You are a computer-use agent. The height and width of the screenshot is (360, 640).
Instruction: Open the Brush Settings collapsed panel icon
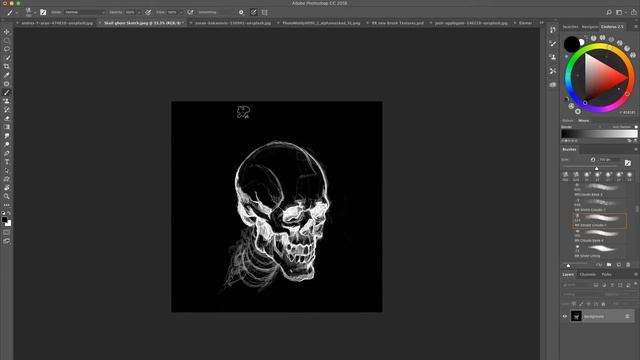click(x=553, y=43)
